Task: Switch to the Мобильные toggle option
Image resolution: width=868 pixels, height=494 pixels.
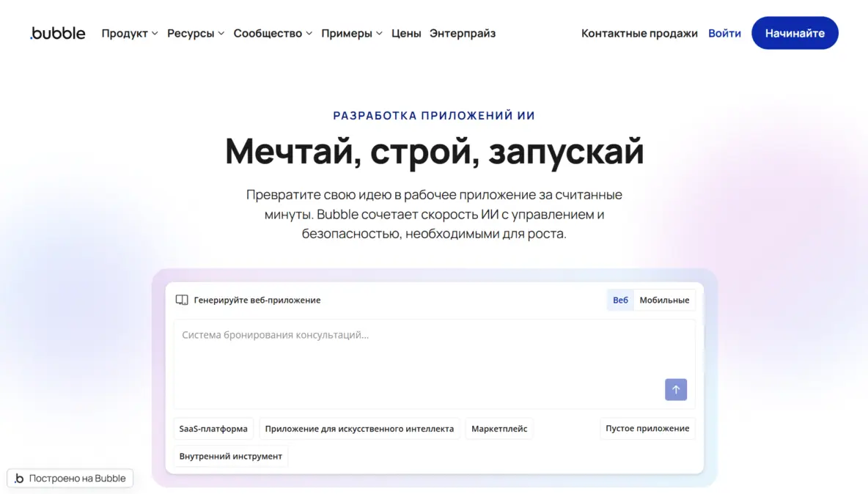Action: [664, 300]
